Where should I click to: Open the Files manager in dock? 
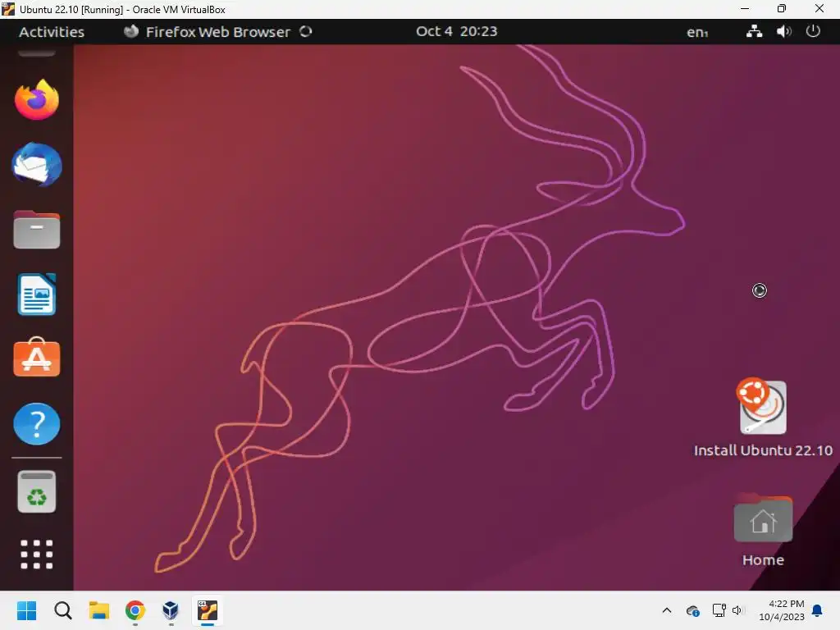36,230
